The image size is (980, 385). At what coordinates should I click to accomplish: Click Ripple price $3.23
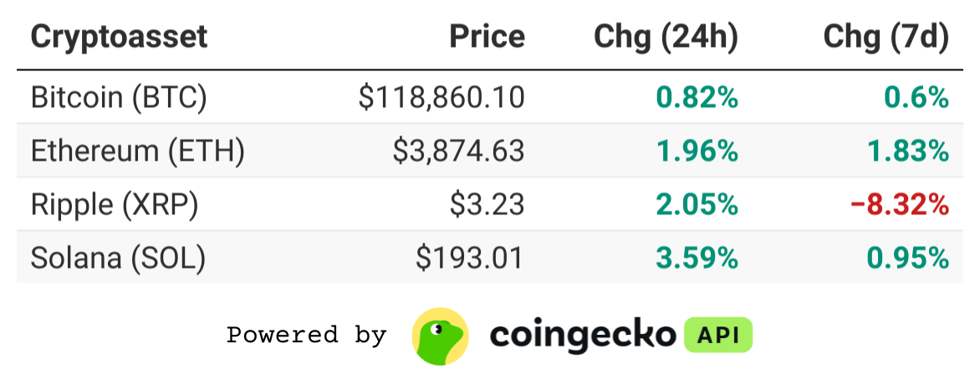click(x=487, y=205)
